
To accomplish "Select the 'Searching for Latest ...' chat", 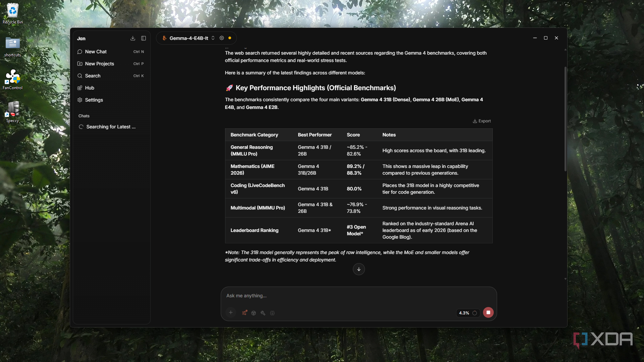I will pos(112,127).
